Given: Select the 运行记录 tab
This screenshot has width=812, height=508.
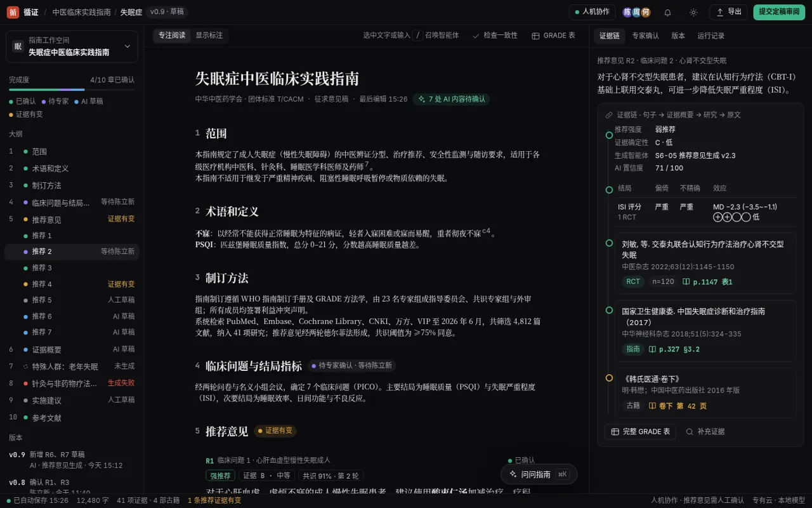Looking at the screenshot, I should click(710, 36).
